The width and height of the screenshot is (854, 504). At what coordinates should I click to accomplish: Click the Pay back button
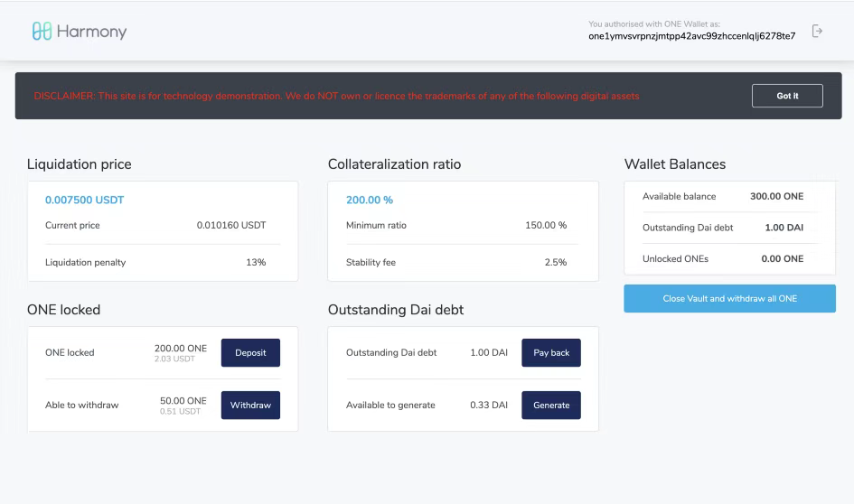click(x=551, y=352)
